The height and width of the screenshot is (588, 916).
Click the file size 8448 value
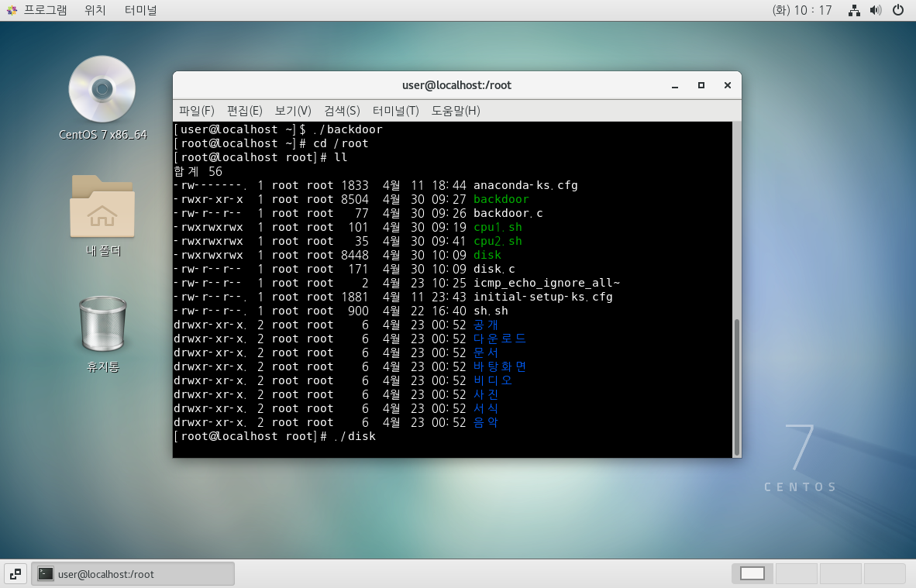point(355,255)
